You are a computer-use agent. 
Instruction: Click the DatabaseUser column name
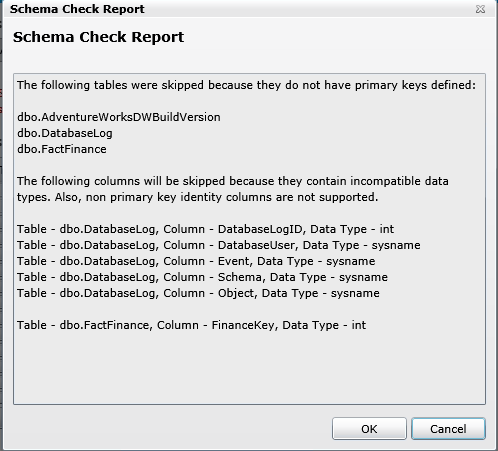256,245
